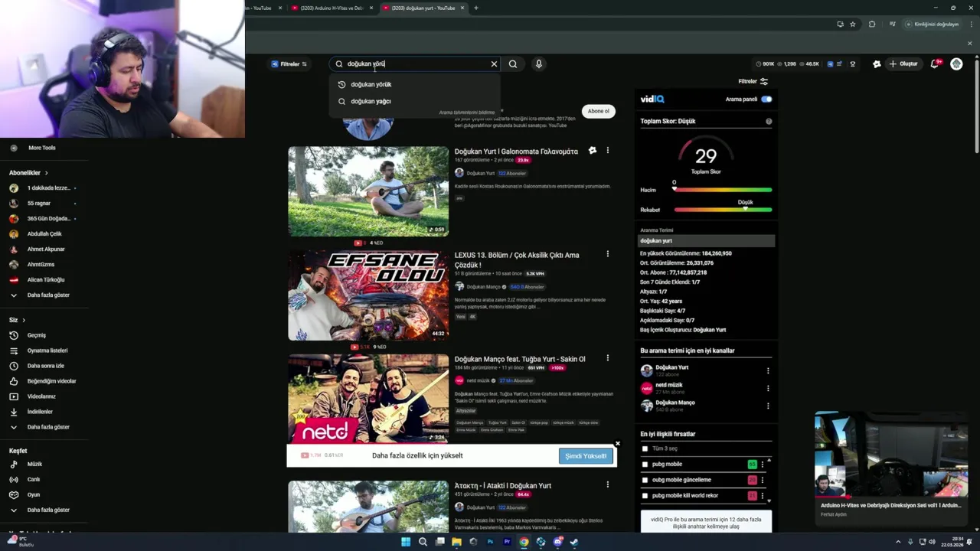Open Photoshop from the taskbar

pos(490,542)
